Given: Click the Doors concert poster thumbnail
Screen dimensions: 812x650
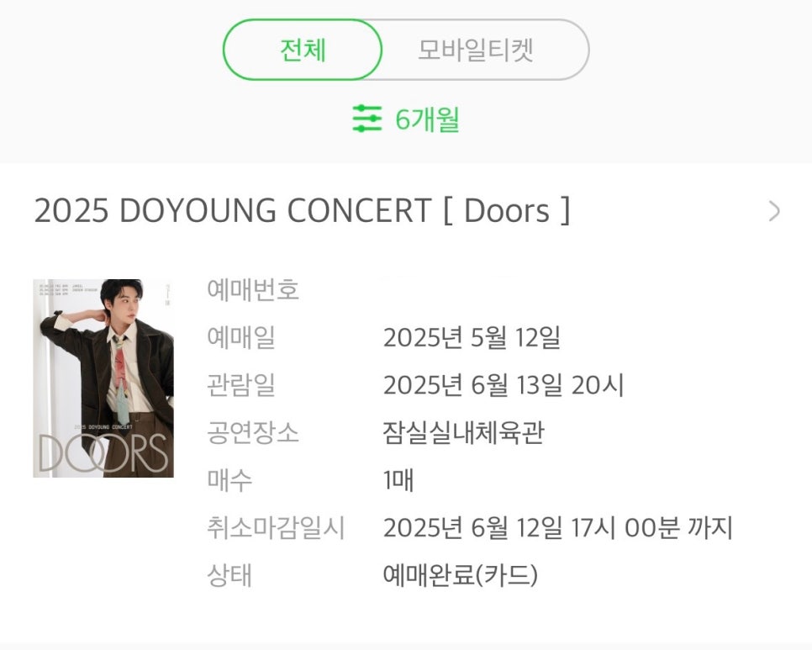Looking at the screenshot, I should [103, 378].
